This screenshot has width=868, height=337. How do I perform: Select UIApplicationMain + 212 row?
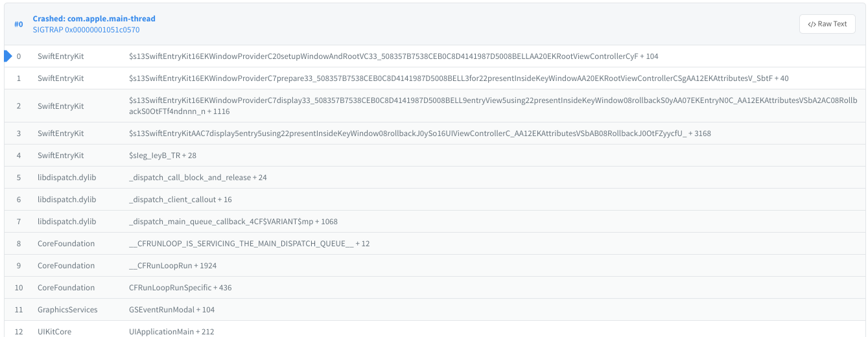pos(434,329)
